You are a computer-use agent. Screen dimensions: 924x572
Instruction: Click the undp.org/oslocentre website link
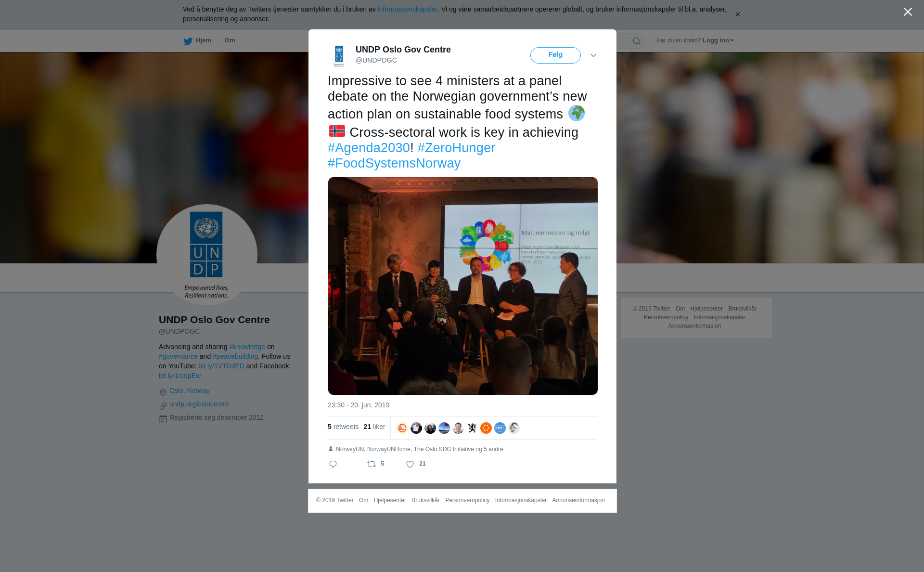point(199,404)
